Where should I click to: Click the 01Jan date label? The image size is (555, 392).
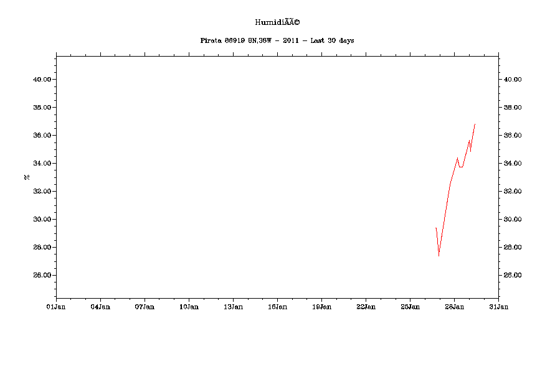[56, 307]
